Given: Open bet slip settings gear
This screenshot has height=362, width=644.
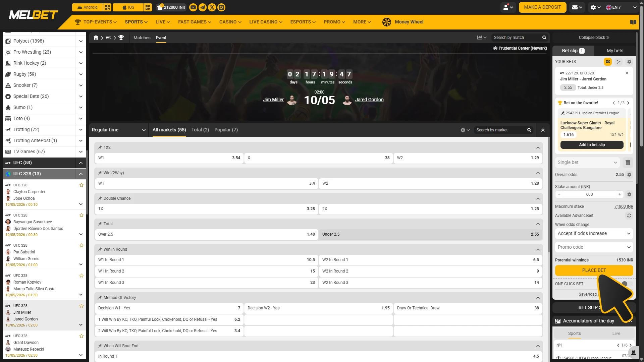Looking at the screenshot, I should [x=629, y=62].
